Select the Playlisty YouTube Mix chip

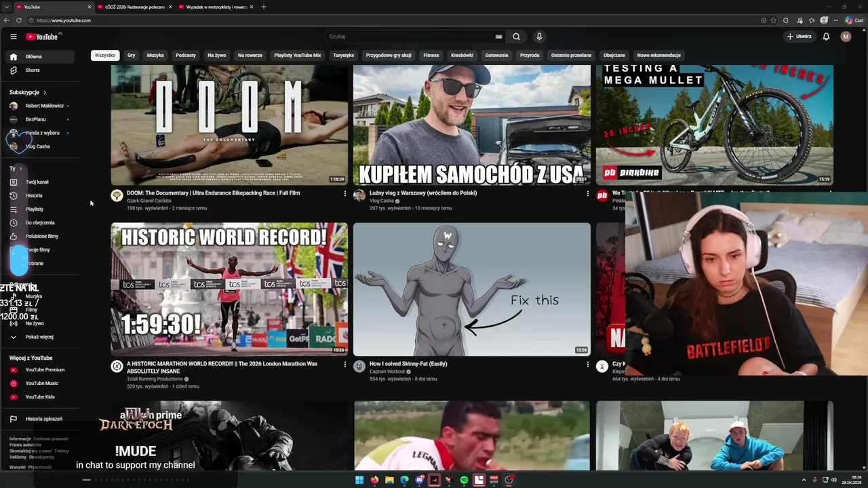pyautogui.click(x=298, y=56)
